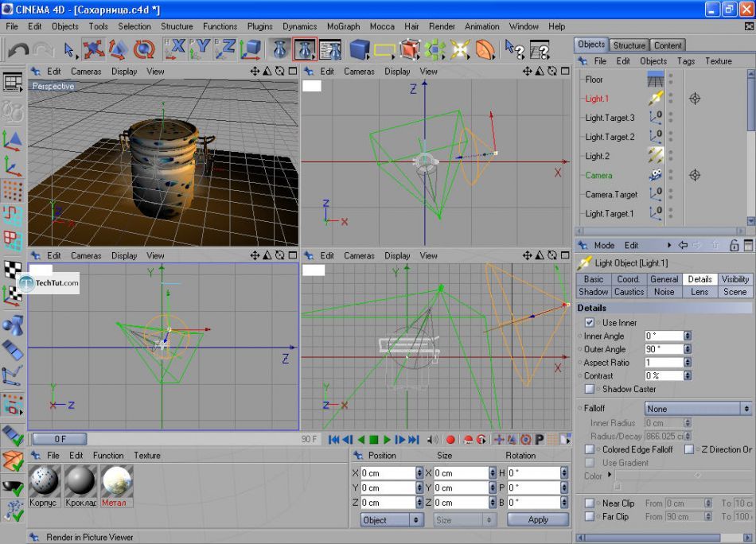Select the Корпус material thumbnail
756x544 pixels.
(45, 481)
